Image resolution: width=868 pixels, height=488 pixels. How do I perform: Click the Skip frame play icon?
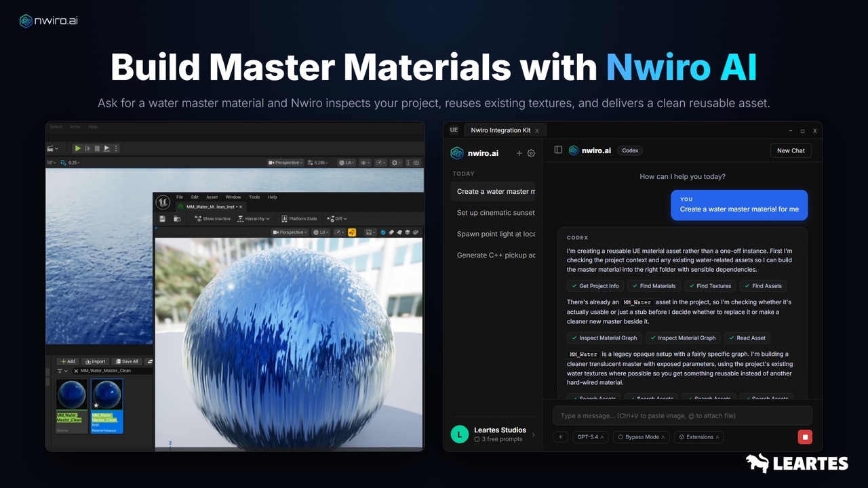click(x=87, y=148)
